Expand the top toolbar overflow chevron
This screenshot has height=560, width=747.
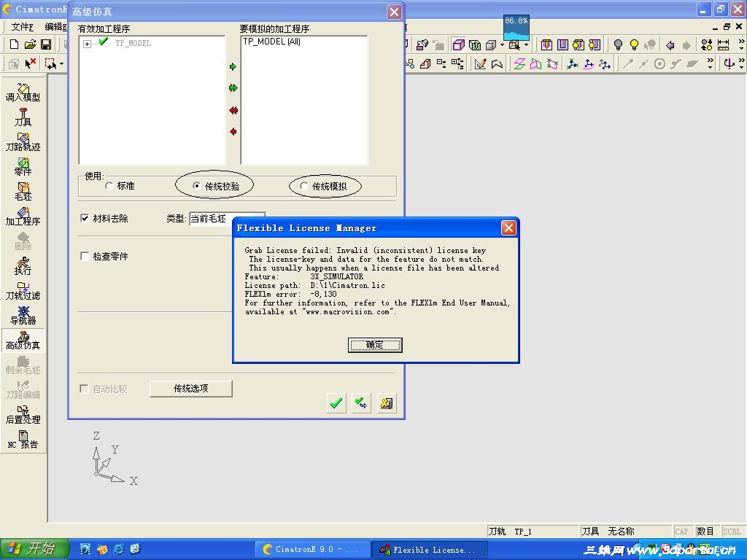tap(741, 44)
